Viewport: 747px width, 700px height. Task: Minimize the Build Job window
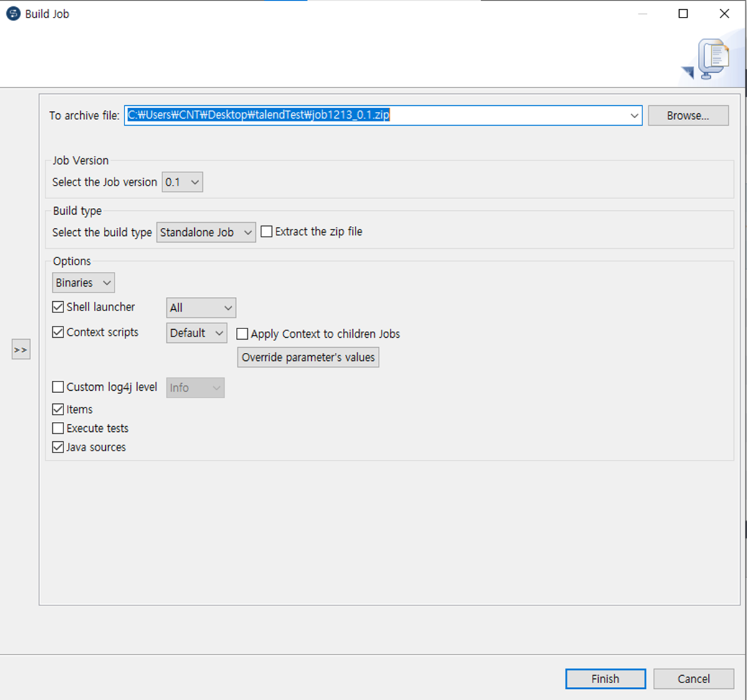point(642,14)
